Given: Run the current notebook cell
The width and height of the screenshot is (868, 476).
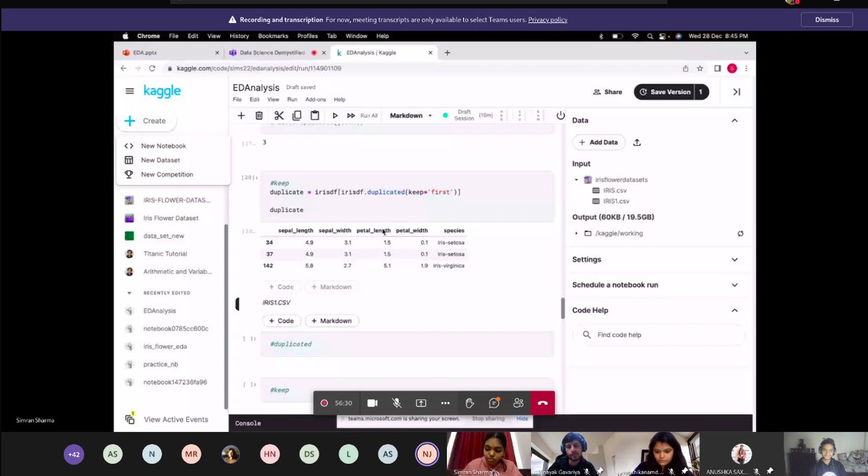Looking at the screenshot, I should [x=334, y=115].
